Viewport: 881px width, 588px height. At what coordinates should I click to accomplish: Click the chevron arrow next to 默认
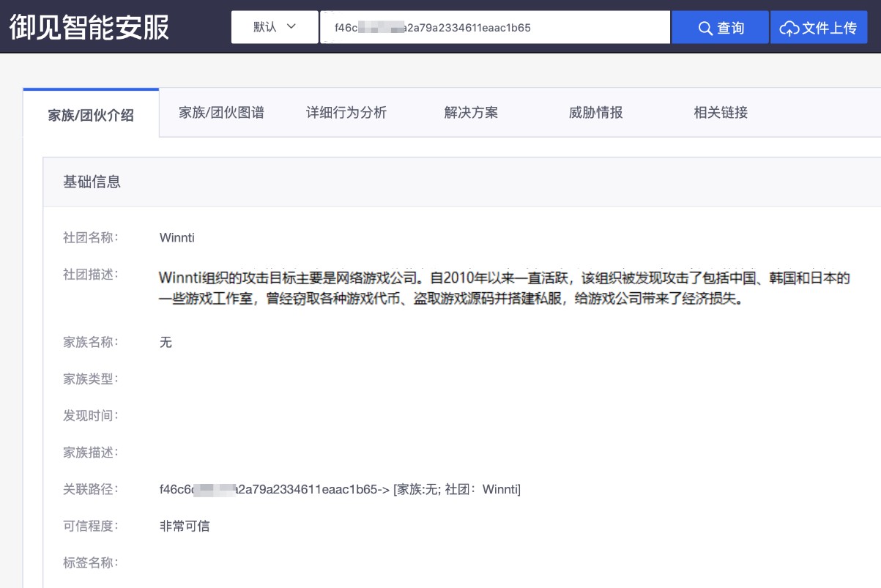[292, 26]
